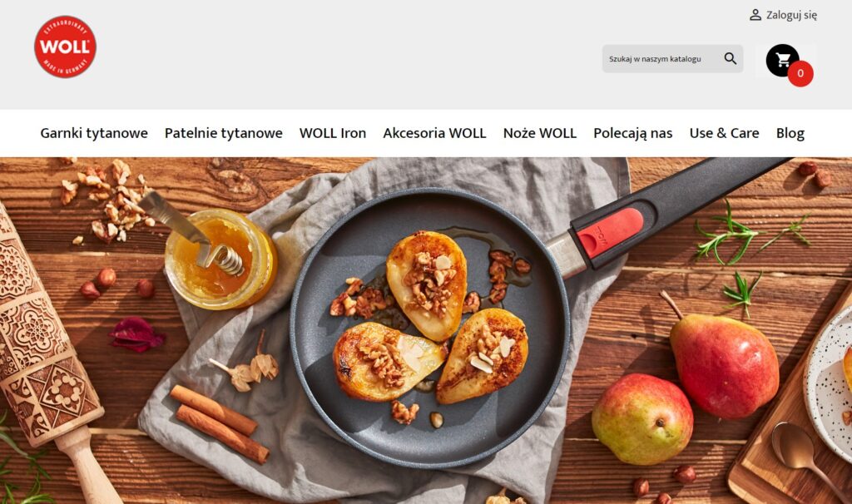Viewport: 852px width, 504px height.
Task: Click the red cart count badge
Action: (x=800, y=73)
